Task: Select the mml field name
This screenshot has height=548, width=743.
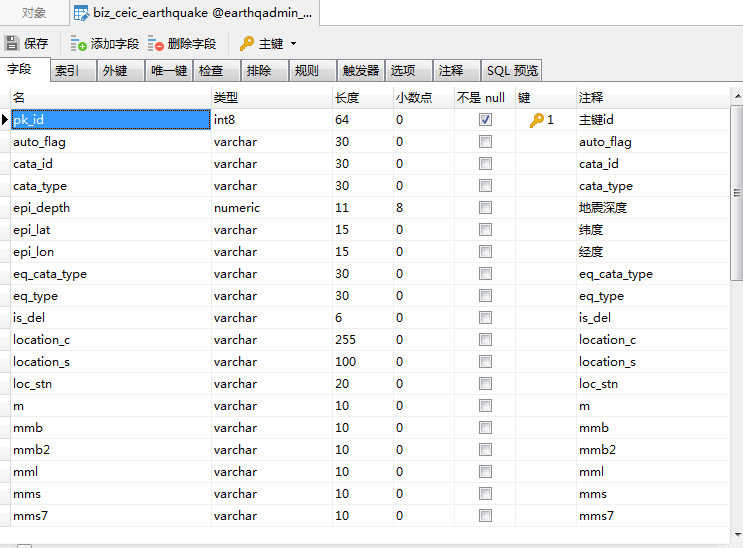Action: (x=26, y=472)
